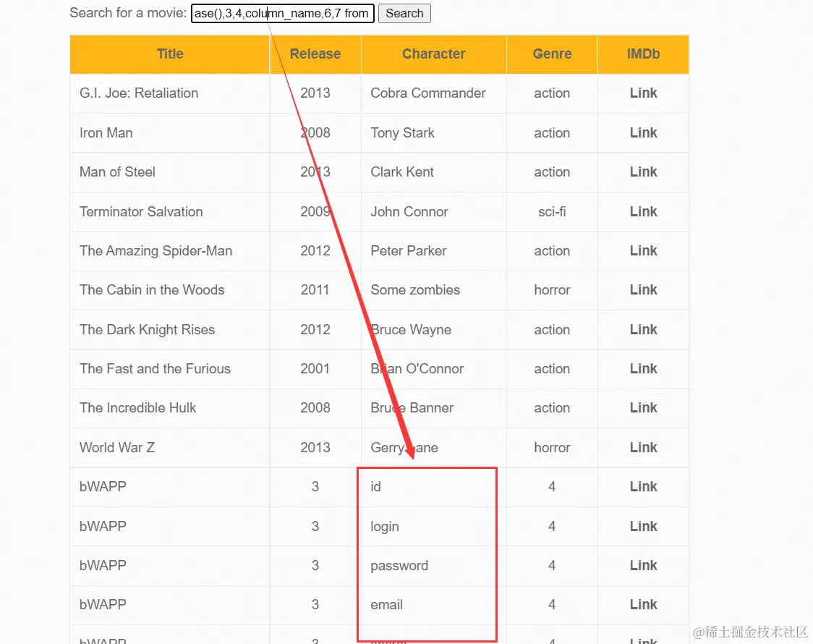813x644 pixels.
Task: Open IMDb Link in the 'login' row
Action: coord(643,526)
